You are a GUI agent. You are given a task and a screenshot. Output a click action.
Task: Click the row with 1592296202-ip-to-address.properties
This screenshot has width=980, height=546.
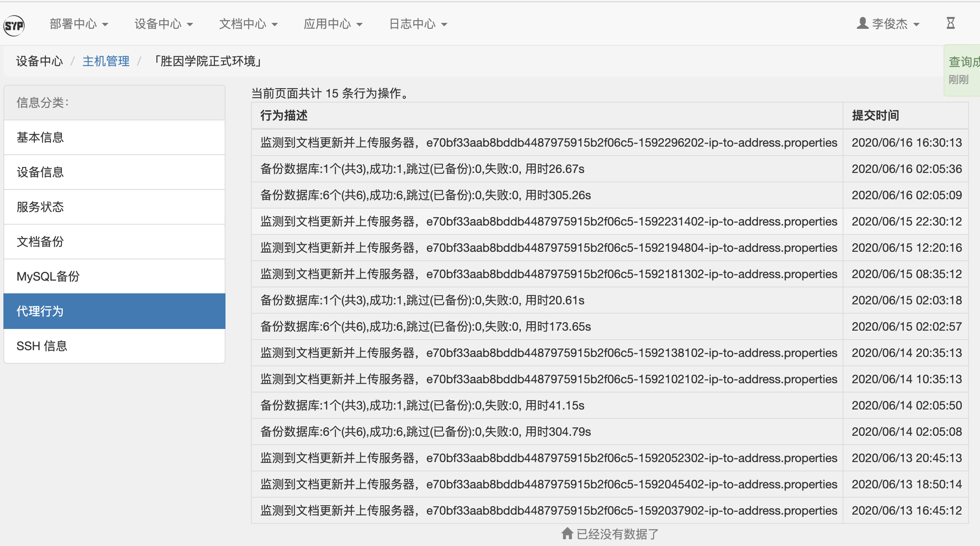pyautogui.click(x=610, y=143)
